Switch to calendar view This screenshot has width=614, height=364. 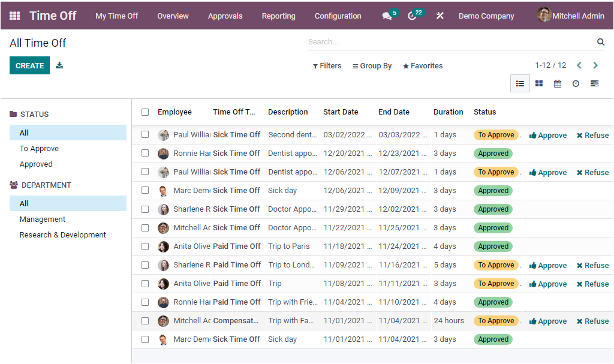tap(557, 83)
